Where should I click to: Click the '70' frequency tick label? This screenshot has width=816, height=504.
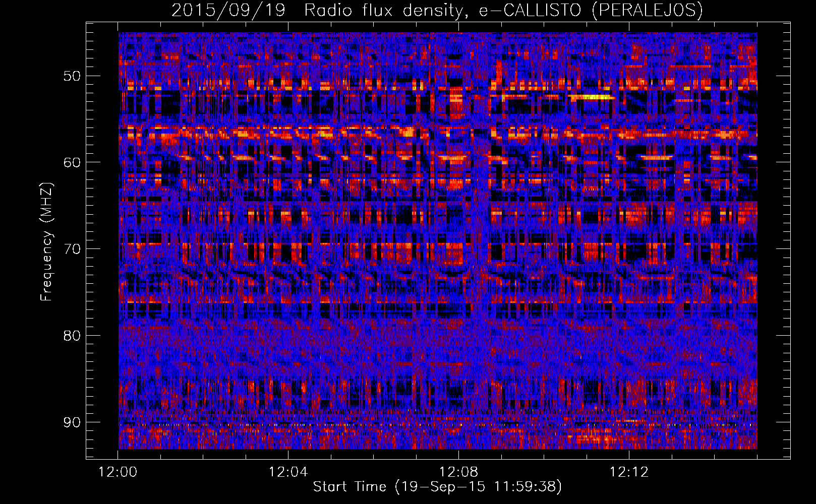pyautogui.click(x=72, y=249)
